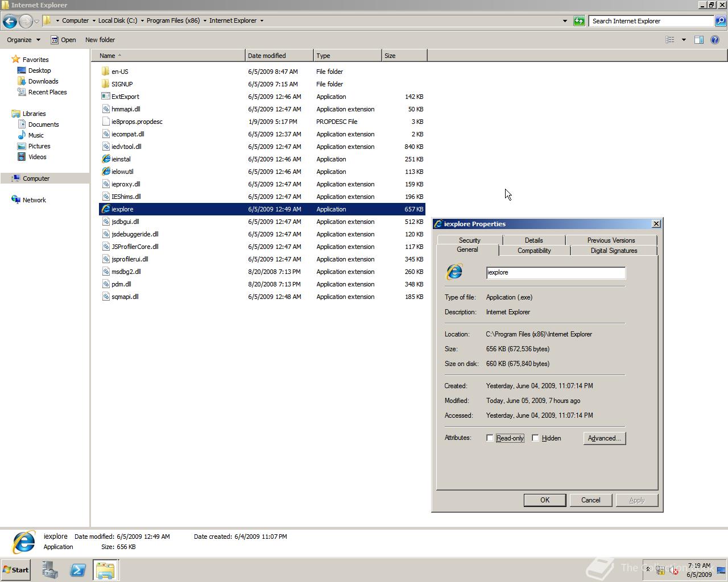This screenshot has height=582, width=728.
Task: Open the Organize dropdown menu
Action: pos(23,40)
